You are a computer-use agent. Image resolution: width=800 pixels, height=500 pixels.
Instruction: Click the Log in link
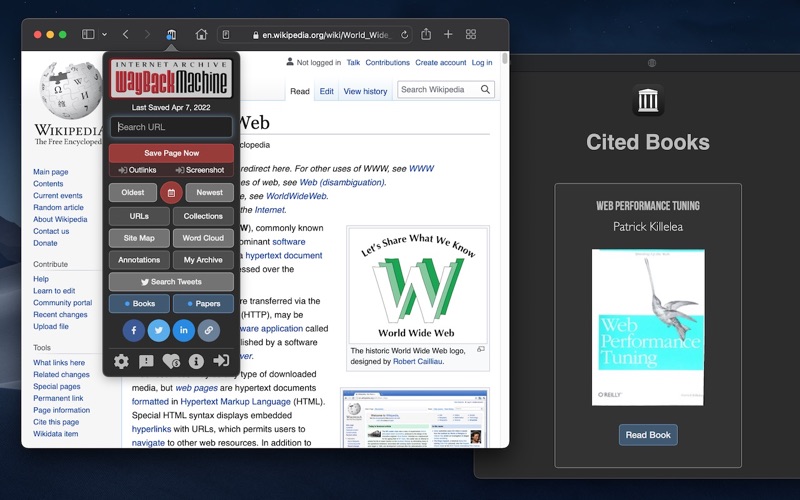point(482,63)
